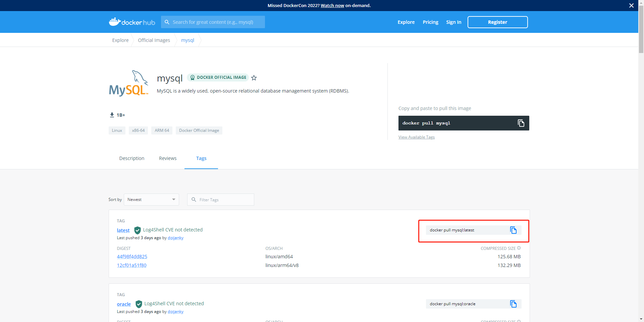Focus the Docker Hub search field
The image size is (644, 322).
pyautogui.click(x=213, y=22)
